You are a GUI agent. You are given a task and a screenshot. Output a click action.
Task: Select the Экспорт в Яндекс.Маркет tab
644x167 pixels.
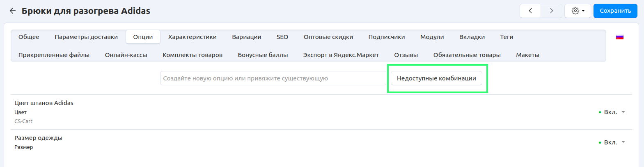341,55
